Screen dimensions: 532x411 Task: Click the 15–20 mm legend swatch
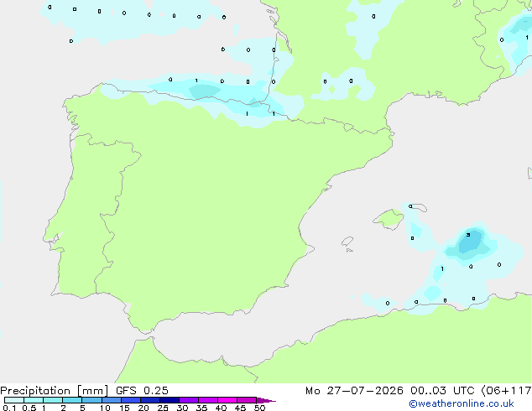(130, 400)
